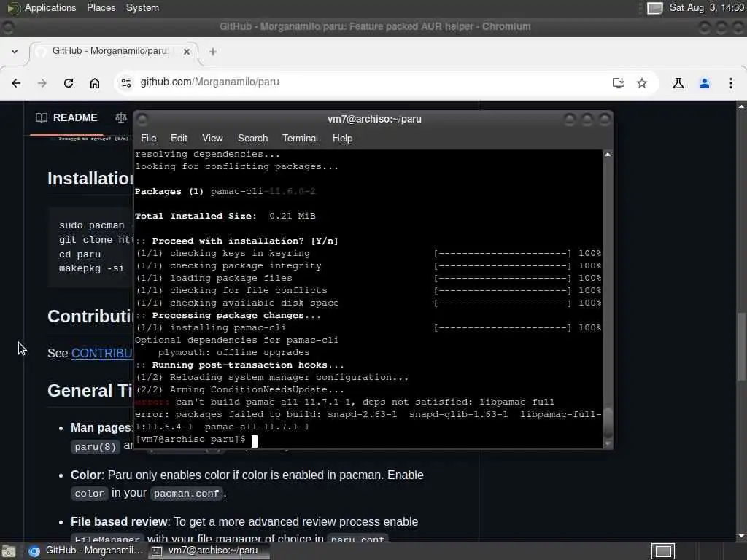The image size is (747, 560).
Task: Click the page scrollbar up arrow
Action: coord(741,107)
